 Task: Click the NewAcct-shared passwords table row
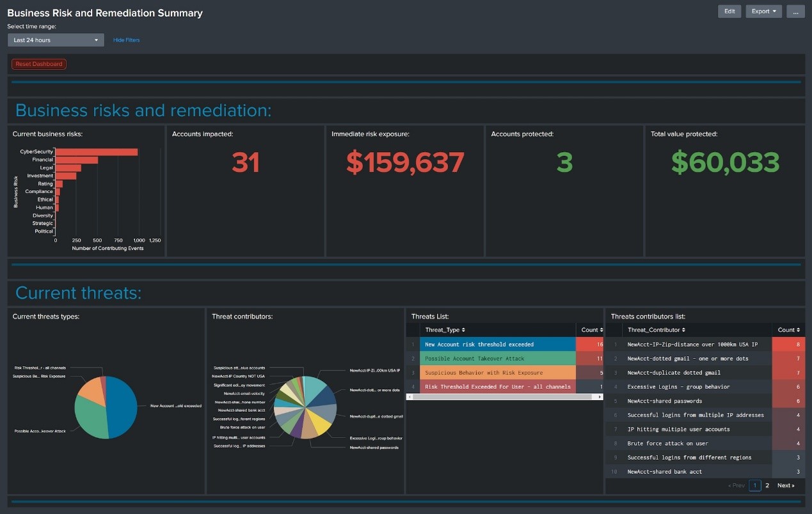[x=664, y=401]
